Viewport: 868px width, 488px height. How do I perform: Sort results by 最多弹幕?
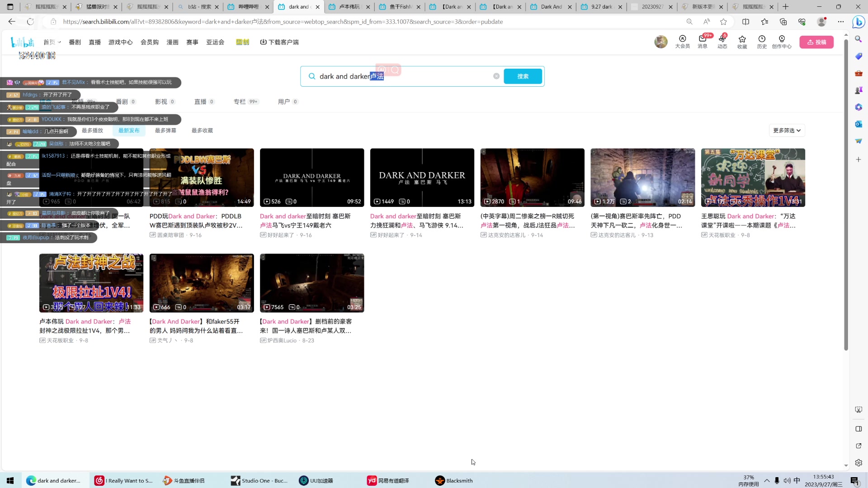tap(165, 130)
